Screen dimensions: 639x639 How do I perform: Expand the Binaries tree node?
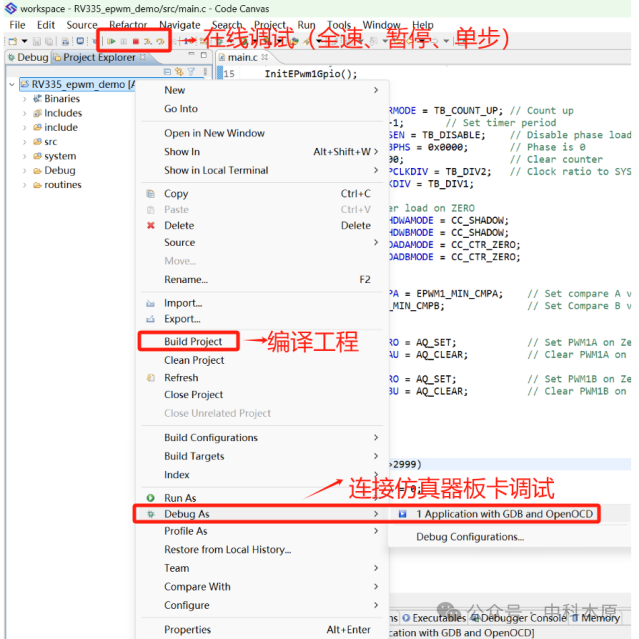[x=24, y=99]
